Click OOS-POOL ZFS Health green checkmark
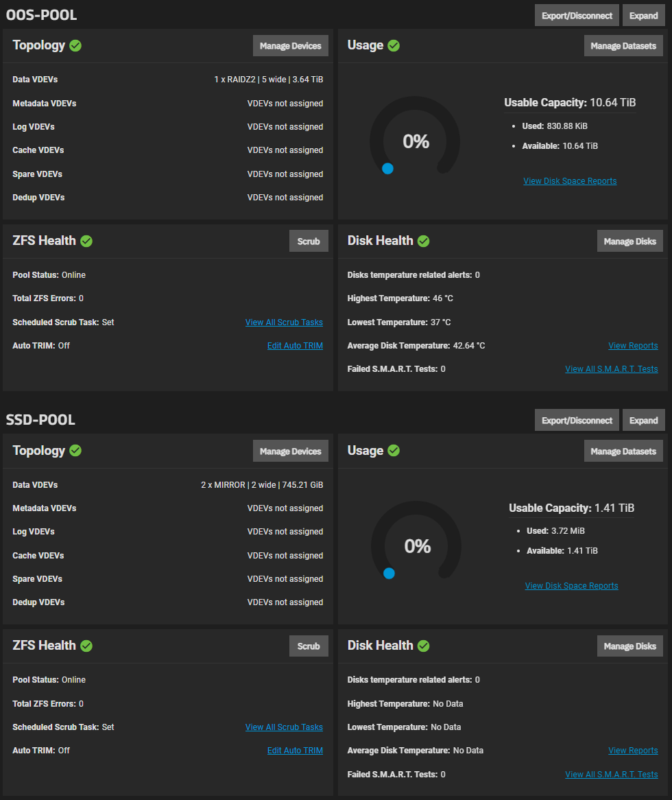Image resolution: width=672 pixels, height=800 pixels. point(86,242)
